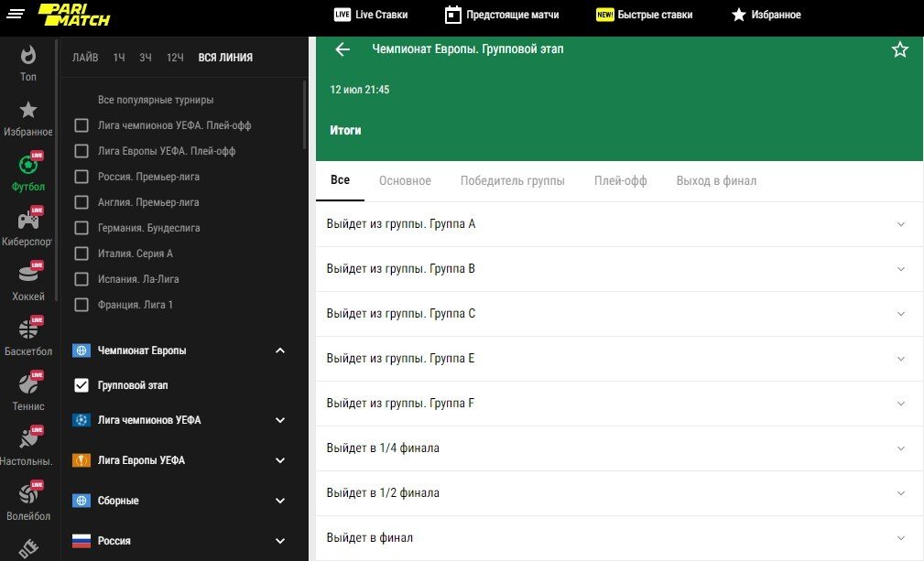This screenshot has height=561, width=924.
Task: Open the hamburger menu icon
Action: tap(16, 15)
